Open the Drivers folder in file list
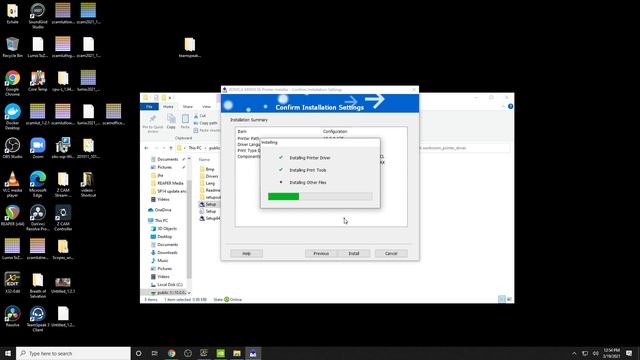The image size is (640, 360). tap(211, 176)
